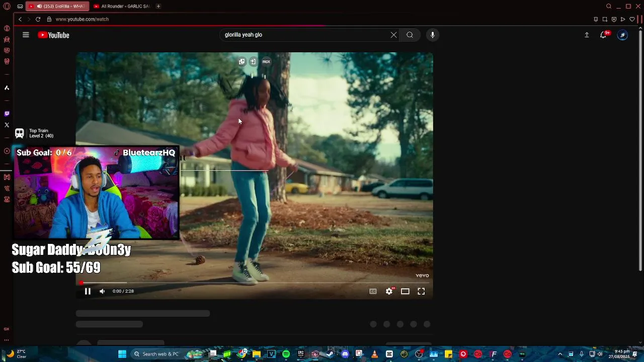Open Aria AI sidebar icon
Screen dimensions: 644x362
pos(7,87)
